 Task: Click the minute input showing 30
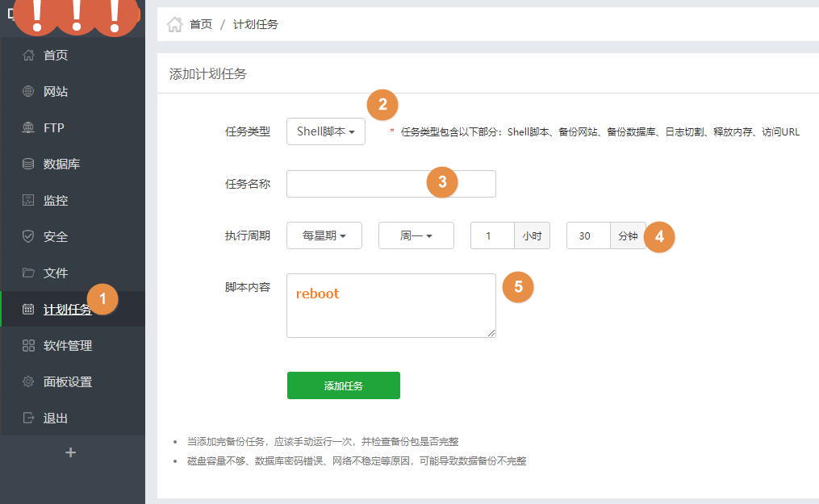tap(589, 235)
